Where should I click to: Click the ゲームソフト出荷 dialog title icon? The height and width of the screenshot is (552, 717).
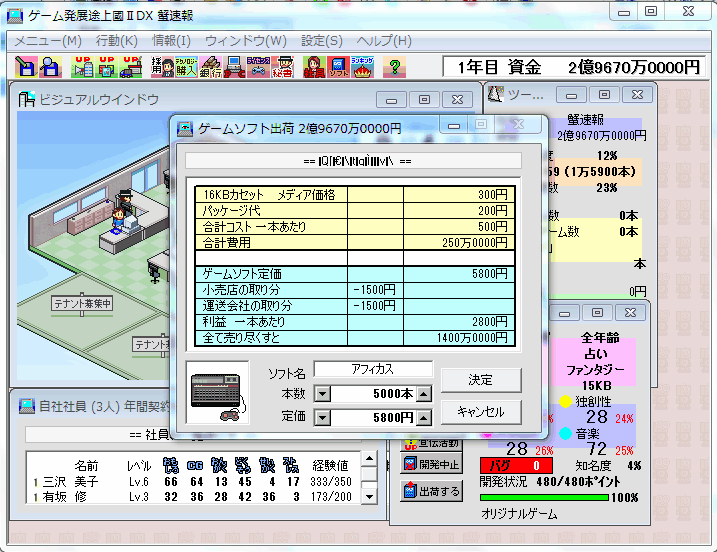coord(185,129)
